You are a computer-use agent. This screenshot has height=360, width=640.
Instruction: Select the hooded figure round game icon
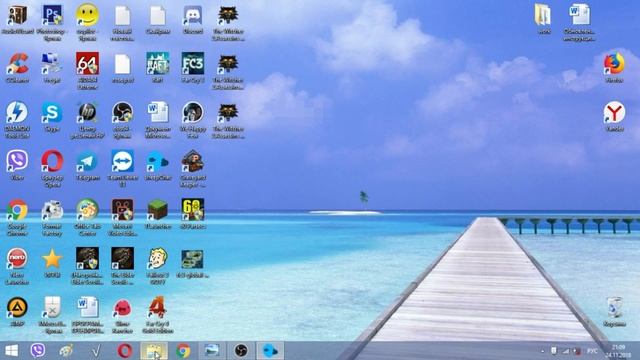[193, 113]
